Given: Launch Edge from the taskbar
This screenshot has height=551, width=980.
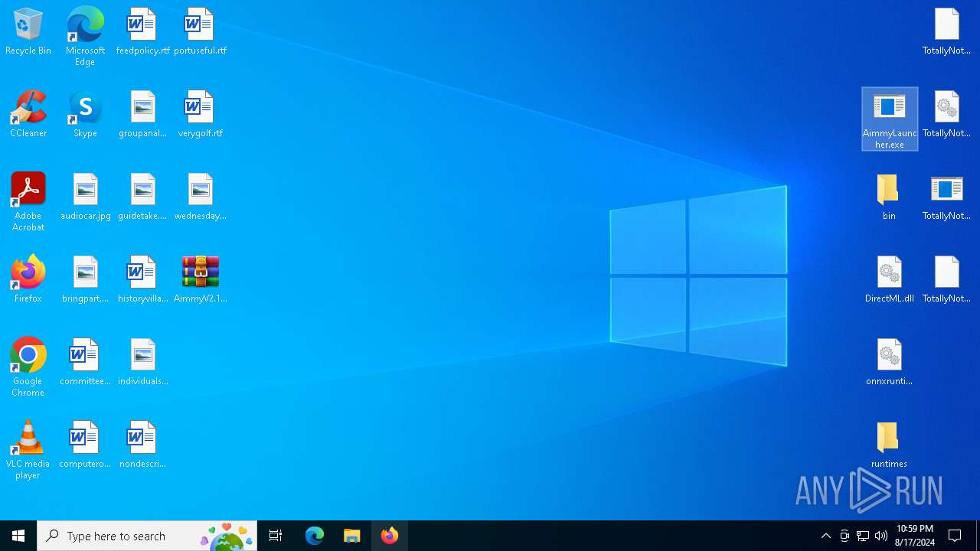Looking at the screenshot, I should point(315,536).
